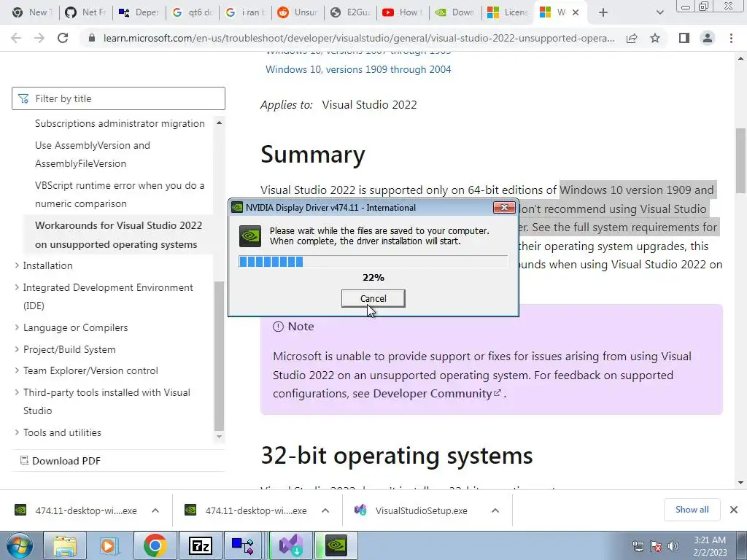Reload the current page
Viewport: 747px width, 560px height.
[63, 38]
